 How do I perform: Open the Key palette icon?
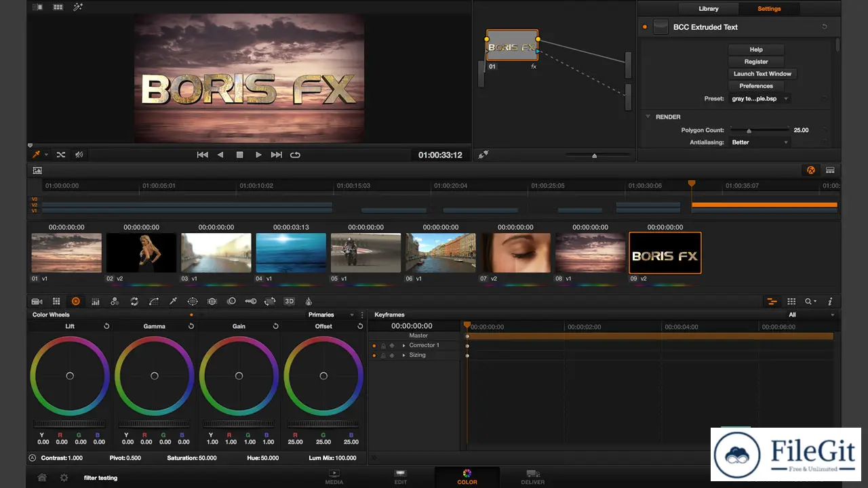click(250, 301)
